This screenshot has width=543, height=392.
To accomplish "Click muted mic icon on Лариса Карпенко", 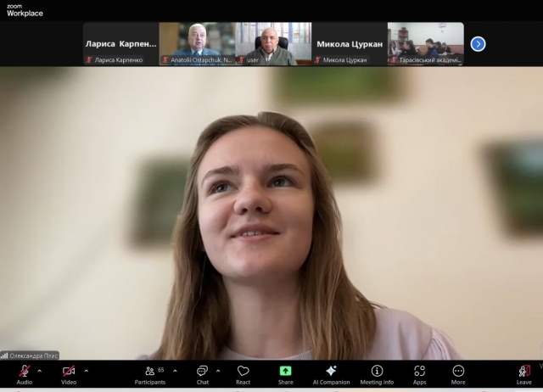I will point(89,60).
